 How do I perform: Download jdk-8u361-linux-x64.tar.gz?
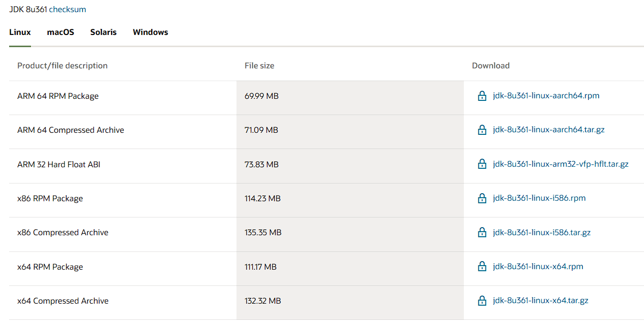coord(540,301)
